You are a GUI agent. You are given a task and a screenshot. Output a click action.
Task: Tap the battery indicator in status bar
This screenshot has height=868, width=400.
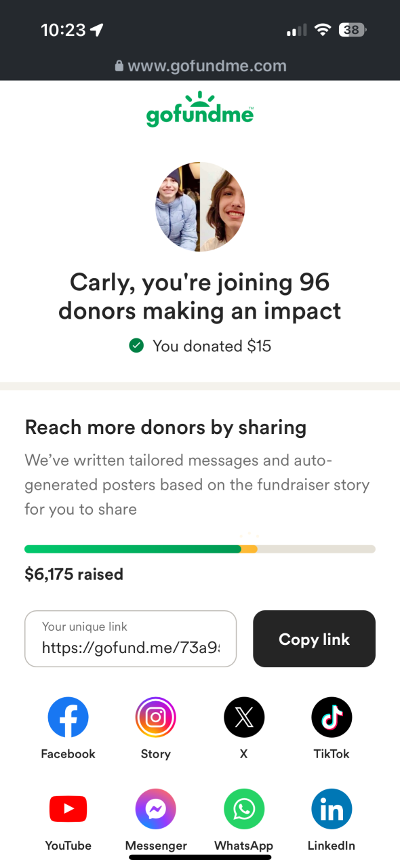click(353, 30)
